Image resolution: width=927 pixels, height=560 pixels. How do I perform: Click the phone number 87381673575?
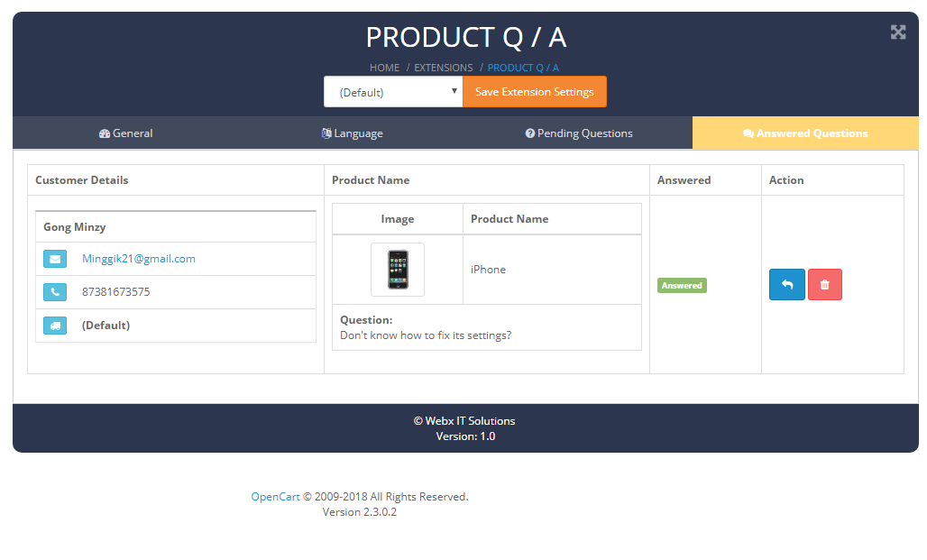click(115, 291)
